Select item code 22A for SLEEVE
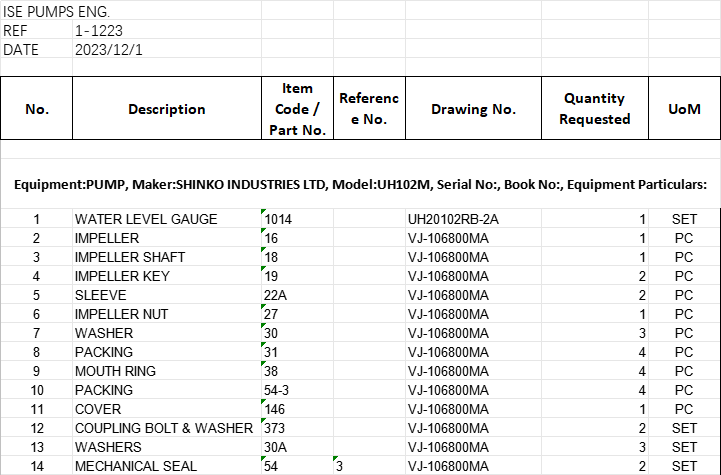The height and width of the screenshot is (475, 721). [x=277, y=295]
